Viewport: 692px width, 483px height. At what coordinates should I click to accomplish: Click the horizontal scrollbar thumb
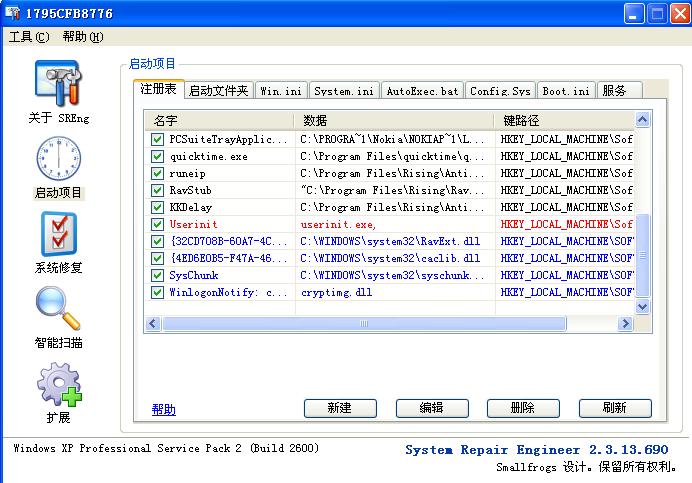point(364,324)
